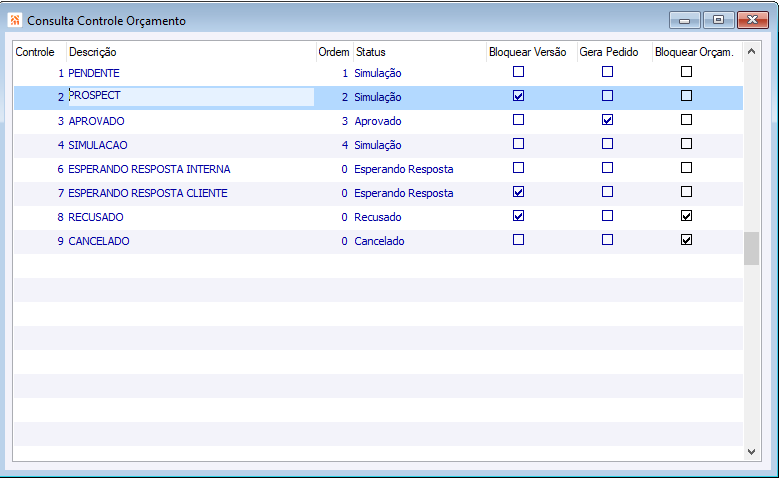Click Status 'Esperando Resposta' in row 6
Screen dimensions: 779x480
pos(403,169)
